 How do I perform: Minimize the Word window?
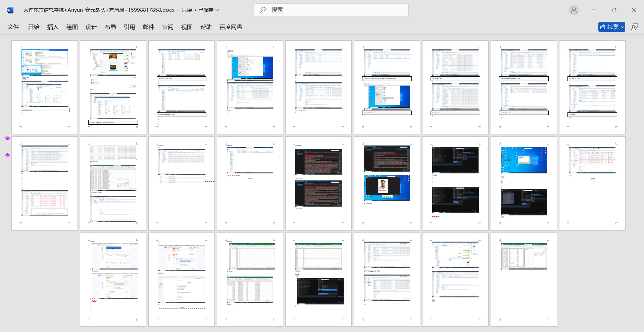click(x=594, y=10)
